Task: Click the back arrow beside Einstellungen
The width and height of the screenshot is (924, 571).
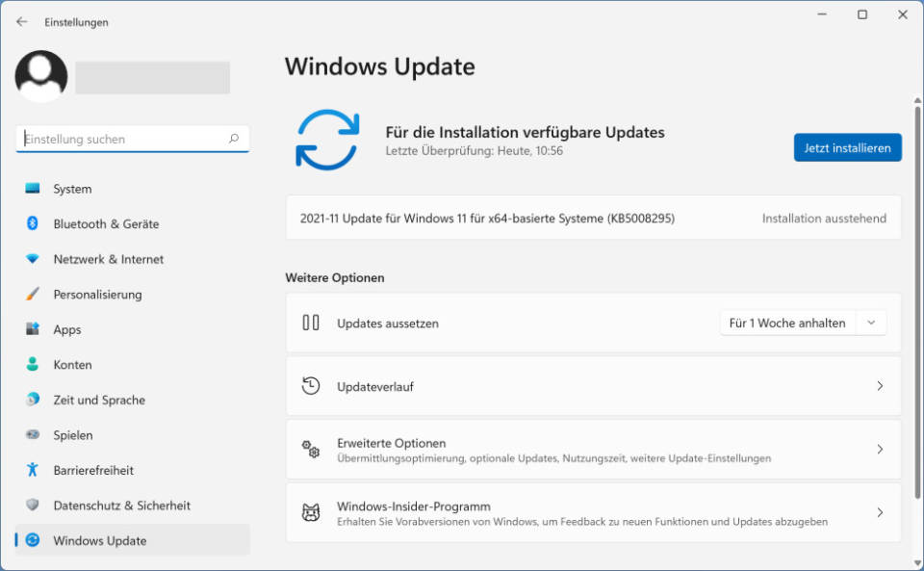Action: [x=22, y=21]
